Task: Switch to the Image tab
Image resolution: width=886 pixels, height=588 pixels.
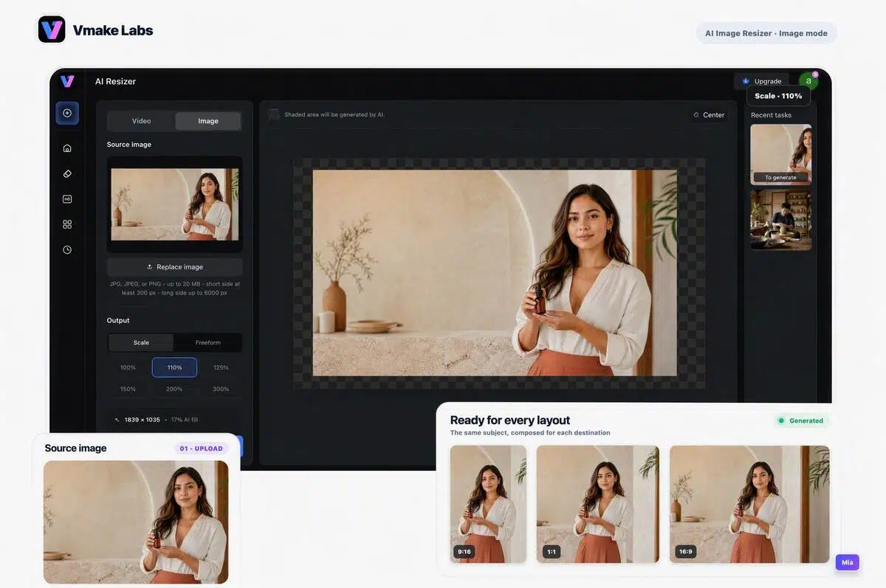Action: pos(208,121)
